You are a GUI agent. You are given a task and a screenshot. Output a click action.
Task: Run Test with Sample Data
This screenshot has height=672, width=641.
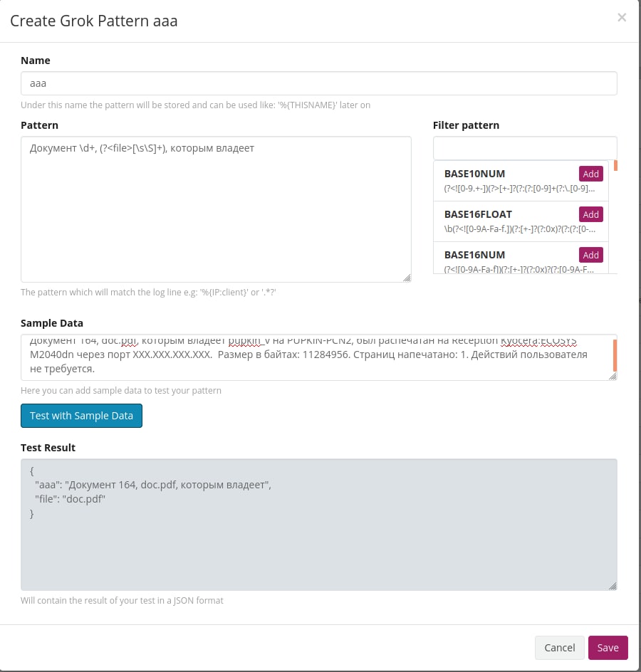81,416
